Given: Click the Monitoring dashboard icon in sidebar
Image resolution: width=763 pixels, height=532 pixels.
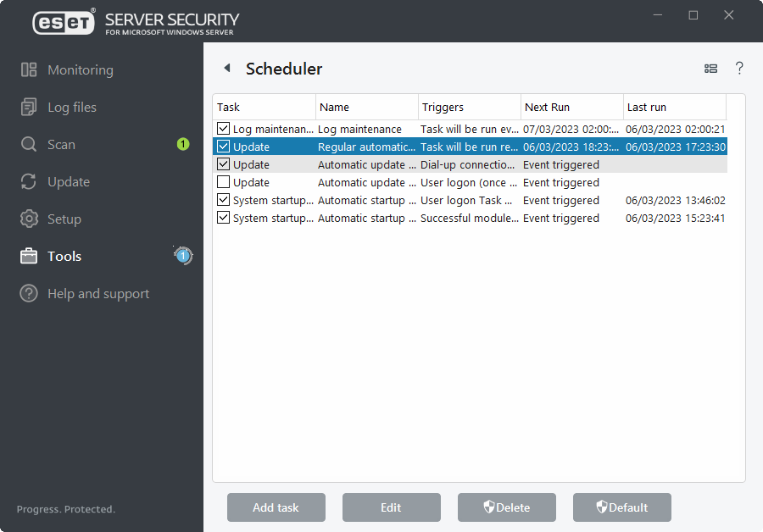Looking at the screenshot, I should pyautogui.click(x=29, y=70).
